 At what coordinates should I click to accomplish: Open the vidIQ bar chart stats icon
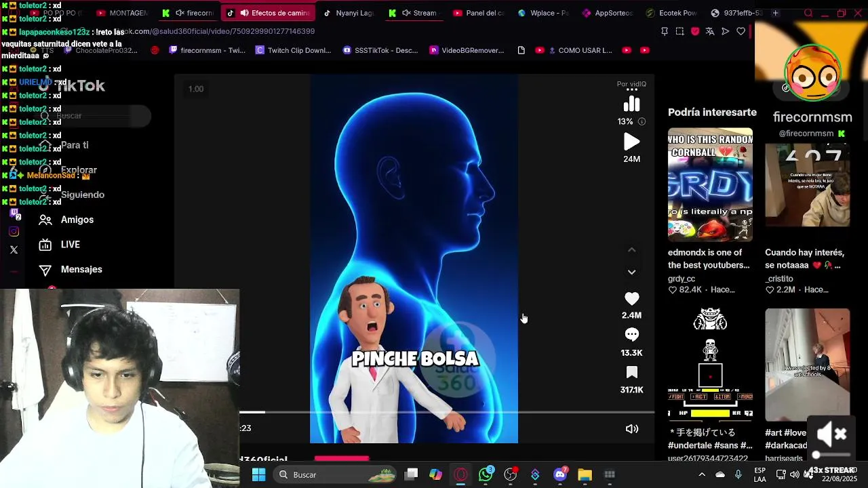pyautogui.click(x=631, y=104)
